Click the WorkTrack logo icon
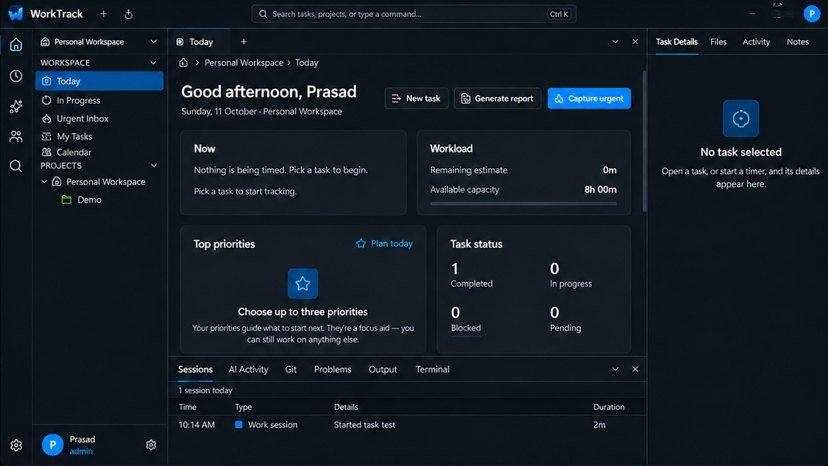The width and height of the screenshot is (828, 466). [x=16, y=14]
